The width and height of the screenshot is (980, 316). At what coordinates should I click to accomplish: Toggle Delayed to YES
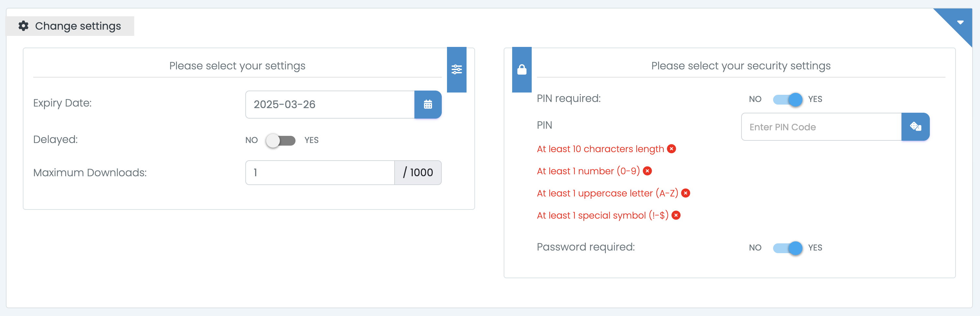(281, 140)
